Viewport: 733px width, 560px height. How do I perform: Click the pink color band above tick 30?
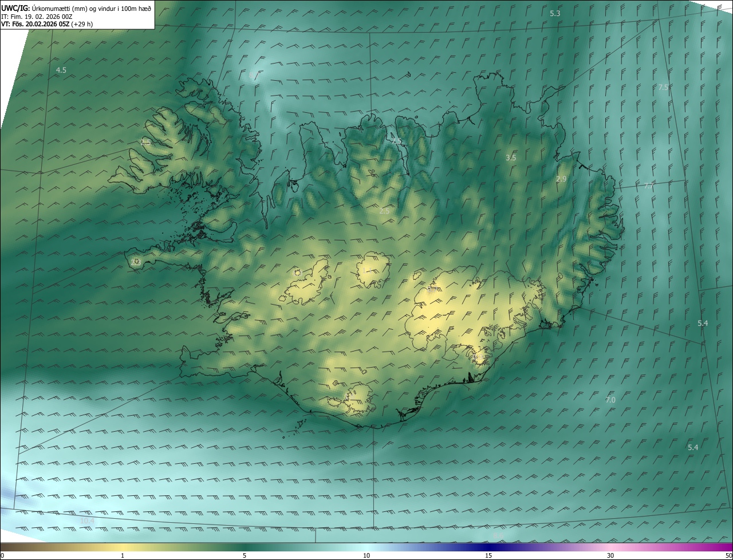coord(610,547)
